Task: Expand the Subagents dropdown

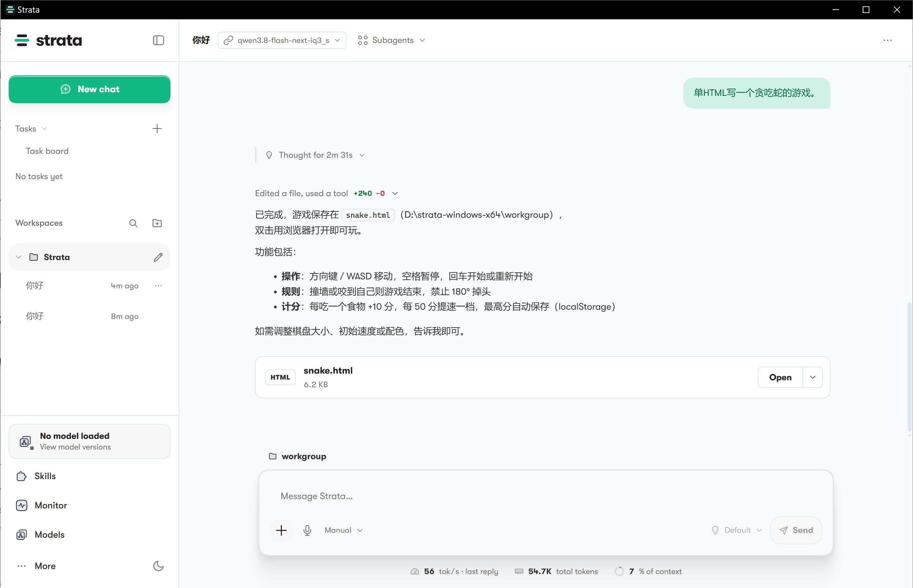Action: coord(391,40)
